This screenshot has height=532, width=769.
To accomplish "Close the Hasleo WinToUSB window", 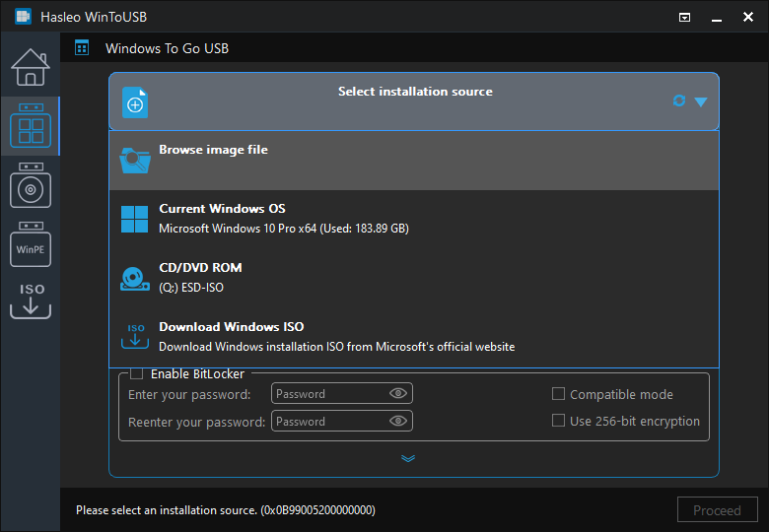I will coord(748,17).
